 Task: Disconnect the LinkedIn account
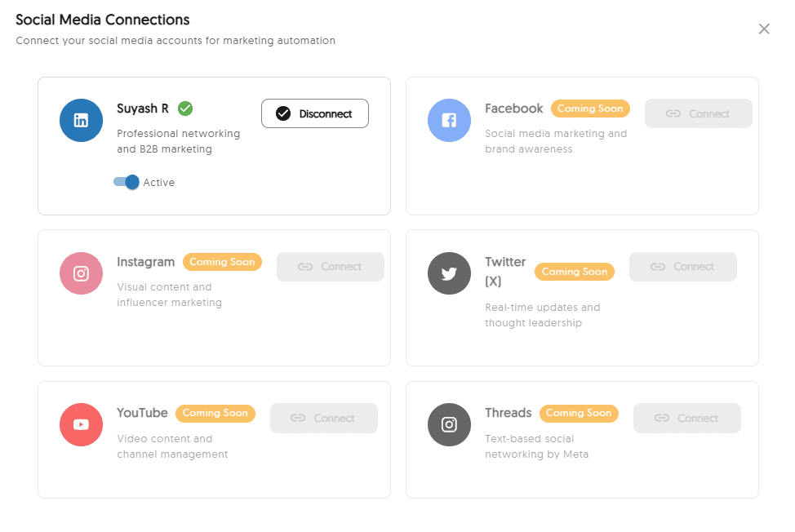[x=314, y=113]
